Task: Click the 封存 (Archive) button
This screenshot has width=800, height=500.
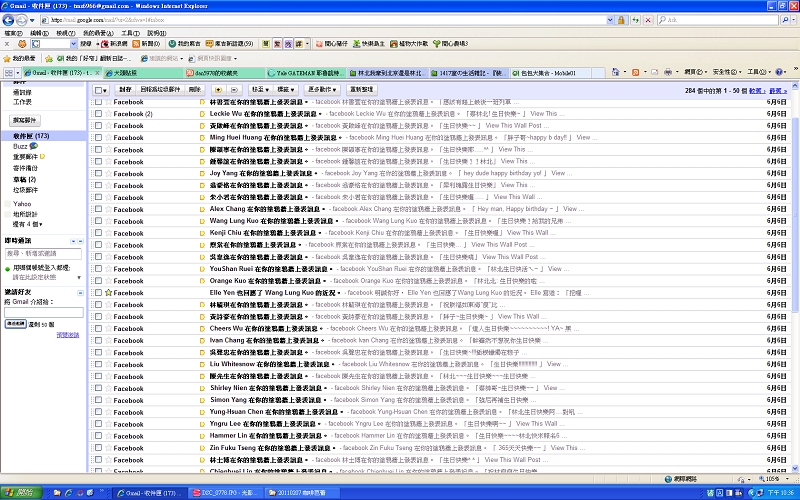Action: (125, 89)
